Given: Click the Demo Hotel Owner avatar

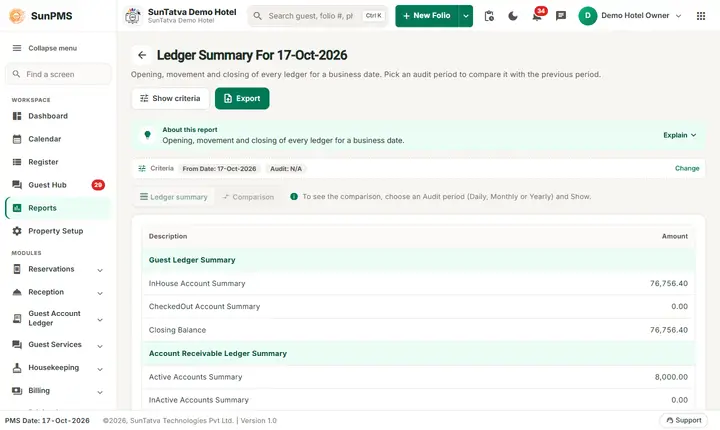Looking at the screenshot, I should (587, 16).
